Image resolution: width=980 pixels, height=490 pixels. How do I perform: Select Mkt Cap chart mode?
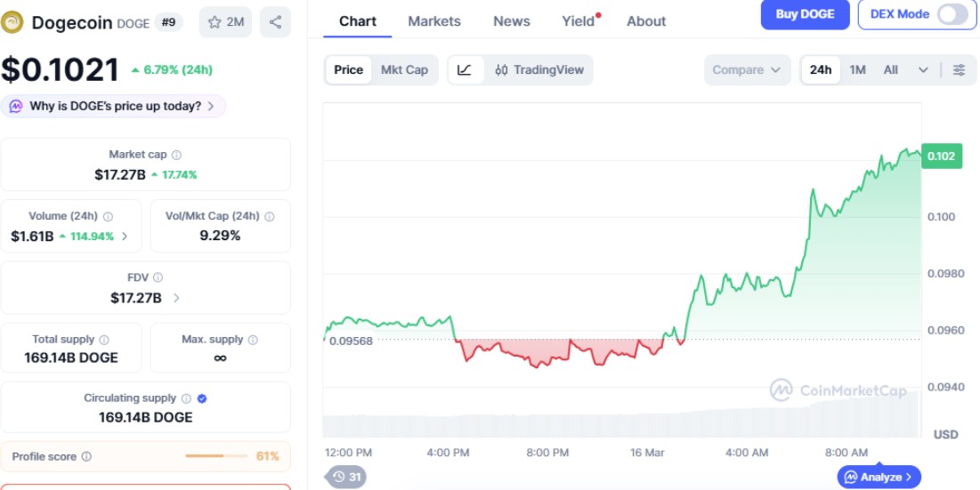pos(404,70)
